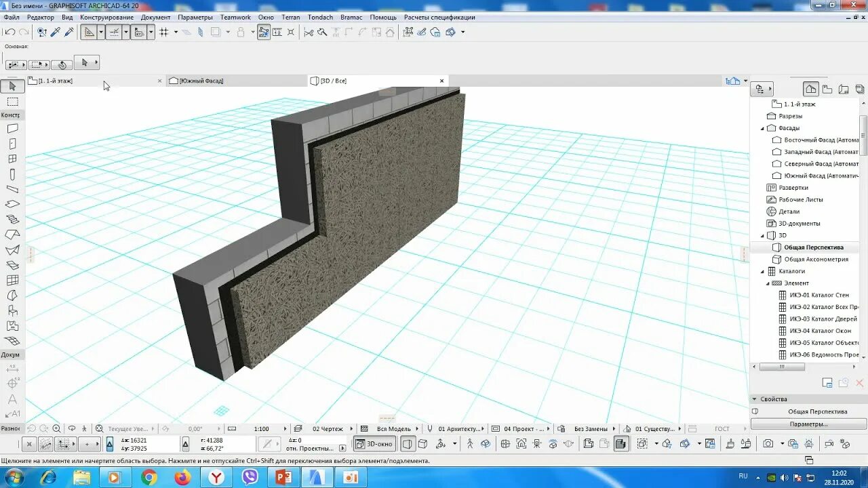Open the Teamwork menu
This screenshot has width=868, height=488.
[x=235, y=17]
